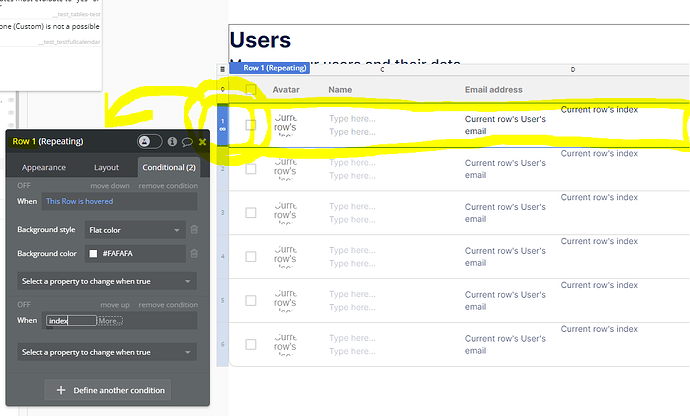Image resolution: width=690 pixels, height=416 pixels.
Task: Delete the Background style property
Action: [194, 230]
